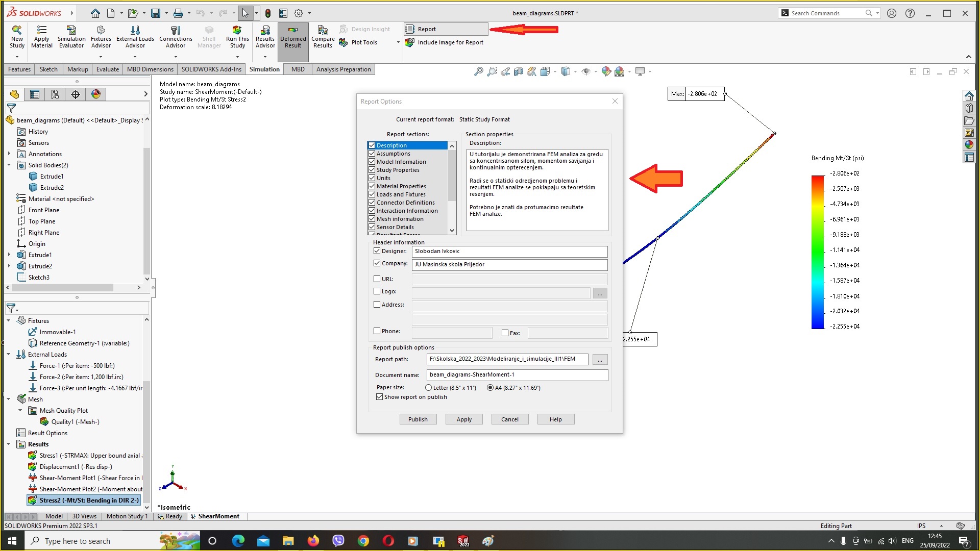Click the Publish button
Screen dimensions: 980x551
click(x=418, y=419)
